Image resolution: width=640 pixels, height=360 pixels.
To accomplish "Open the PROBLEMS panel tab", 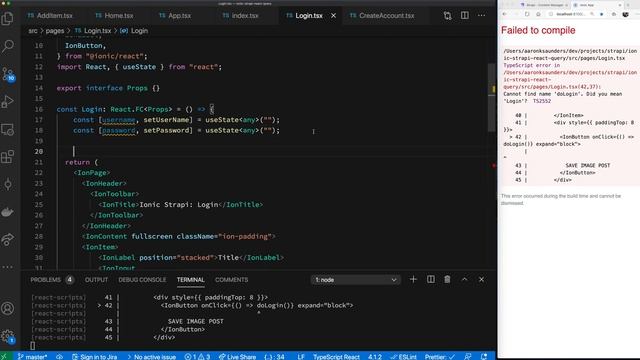I will pos(51,280).
